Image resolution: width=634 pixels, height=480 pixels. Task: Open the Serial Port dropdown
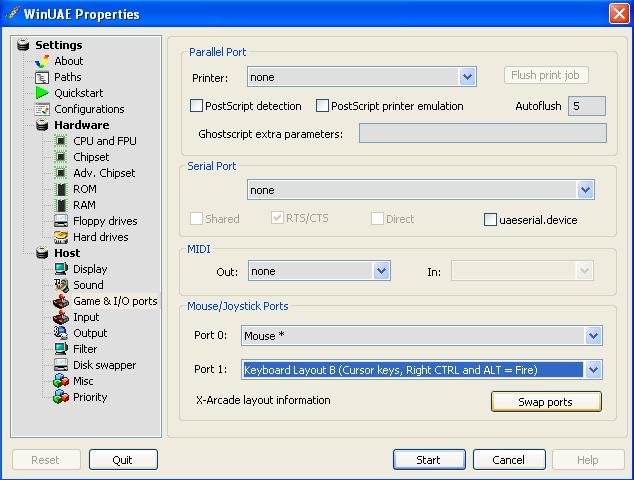click(x=585, y=190)
